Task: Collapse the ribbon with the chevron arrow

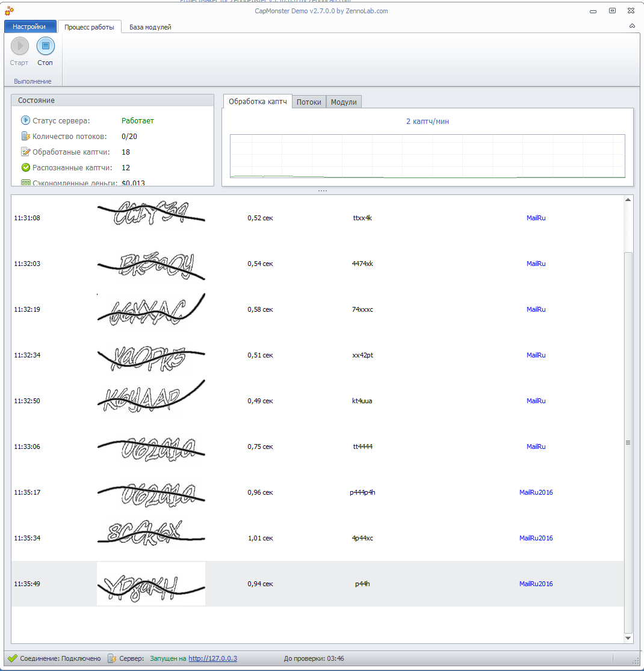Action: [632, 26]
